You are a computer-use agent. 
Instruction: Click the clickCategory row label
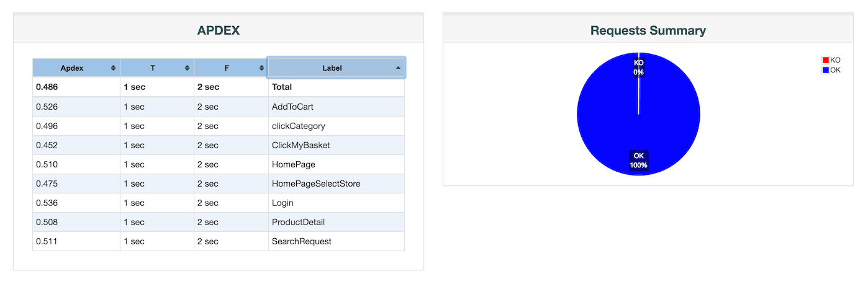pos(298,126)
